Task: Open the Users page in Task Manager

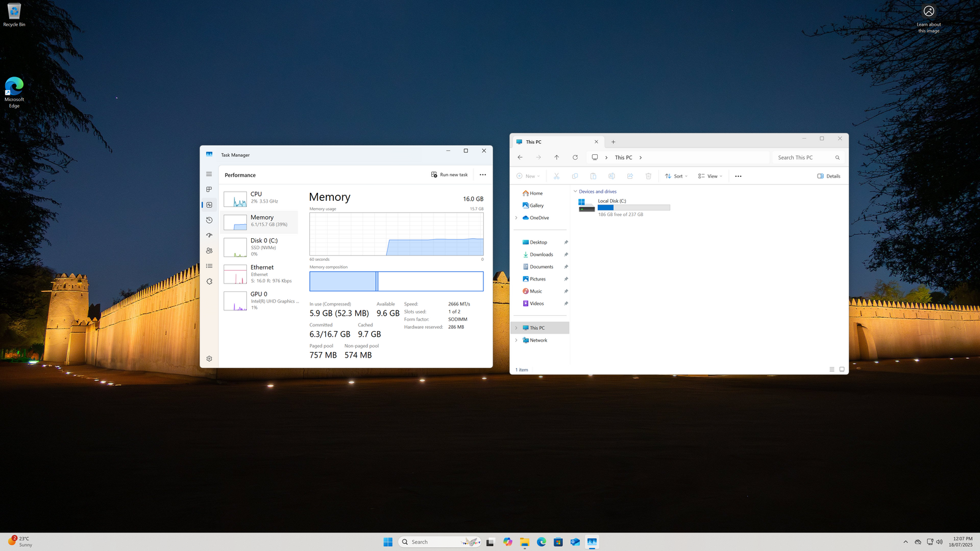Action: coord(209,250)
